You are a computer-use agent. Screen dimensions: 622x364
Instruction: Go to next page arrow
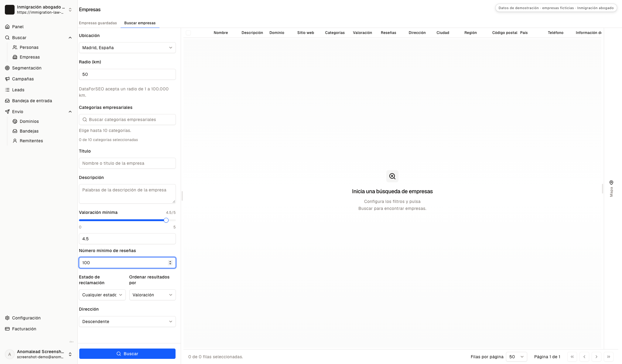click(x=596, y=357)
